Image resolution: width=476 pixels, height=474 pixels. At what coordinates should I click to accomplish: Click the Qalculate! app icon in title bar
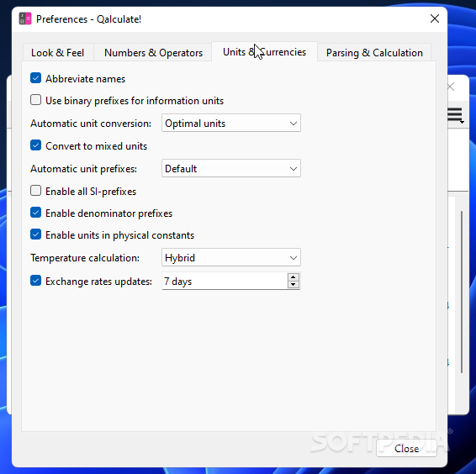pyautogui.click(x=25, y=18)
